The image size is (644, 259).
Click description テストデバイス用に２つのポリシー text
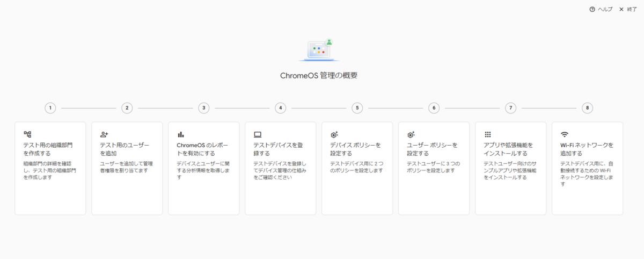[356, 167]
